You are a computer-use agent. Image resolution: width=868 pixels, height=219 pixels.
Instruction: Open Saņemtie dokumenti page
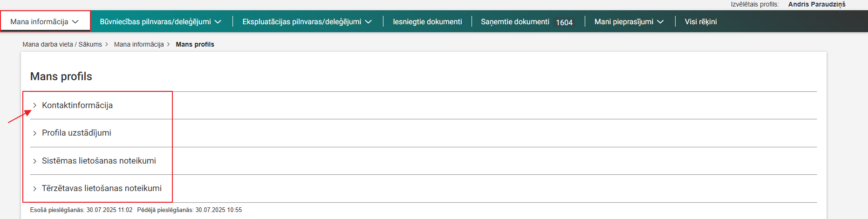coord(515,22)
